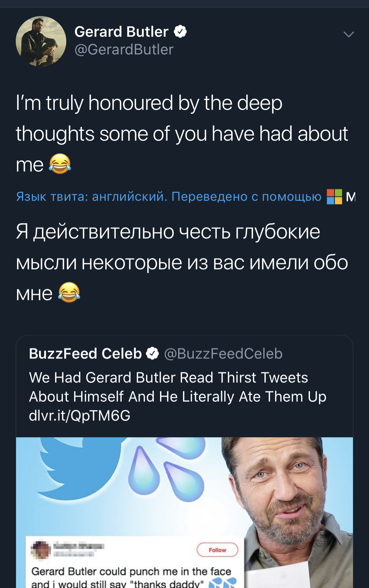Image resolution: width=369 pixels, height=588 pixels.
Task: Tap the Microsoft logo in translation line
Action: [x=334, y=196]
